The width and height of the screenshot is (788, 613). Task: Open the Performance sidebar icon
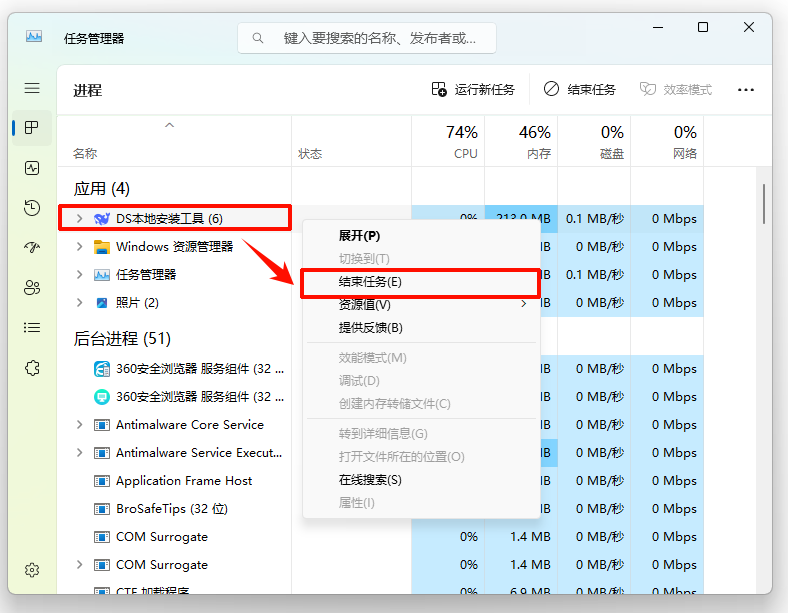(x=32, y=168)
